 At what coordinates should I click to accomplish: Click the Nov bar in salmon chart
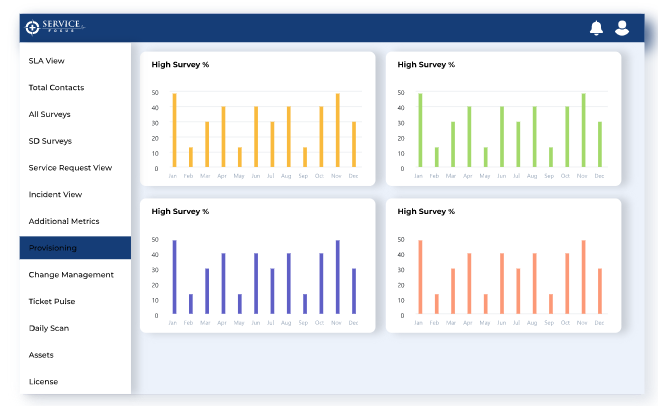[583, 277]
